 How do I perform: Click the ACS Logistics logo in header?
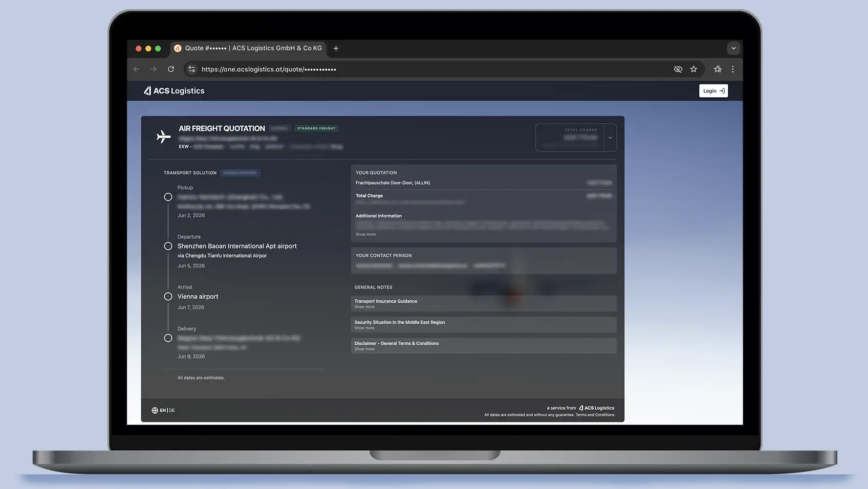point(174,91)
